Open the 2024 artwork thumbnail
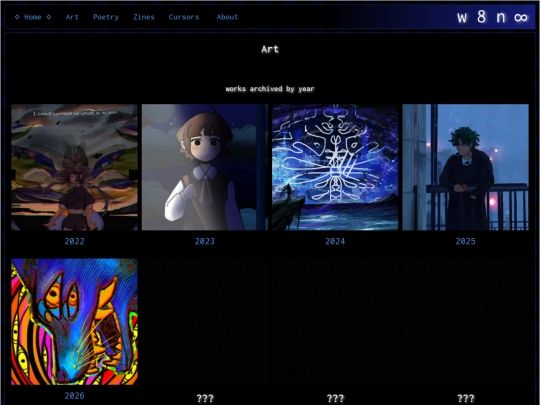 (x=335, y=167)
